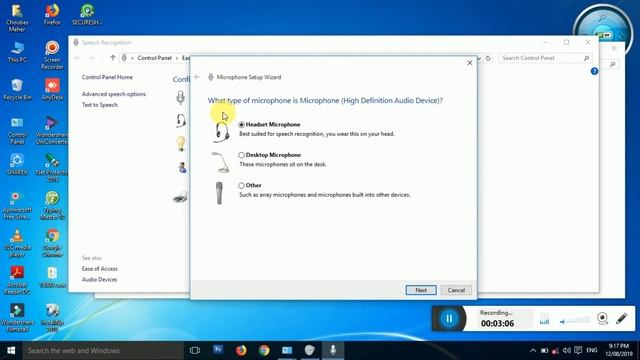Click the recorder audio level bars icon
This screenshot has width=640, height=360.
pos(544,319)
